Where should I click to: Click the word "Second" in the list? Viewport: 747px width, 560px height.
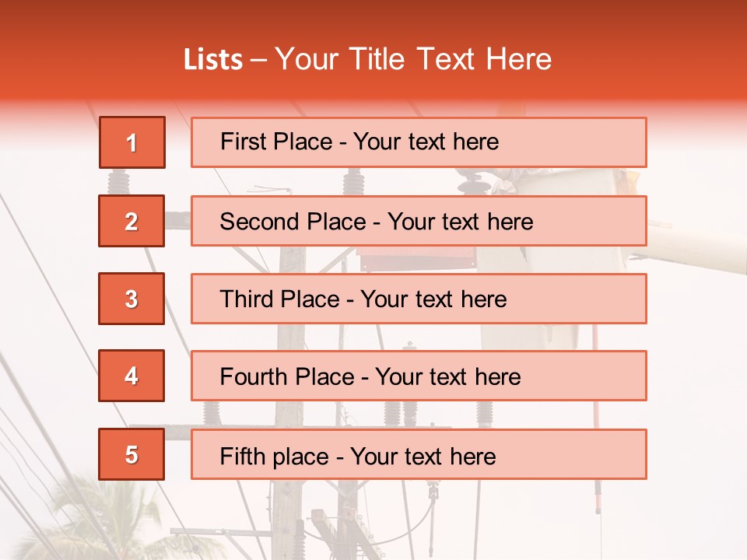point(260,222)
